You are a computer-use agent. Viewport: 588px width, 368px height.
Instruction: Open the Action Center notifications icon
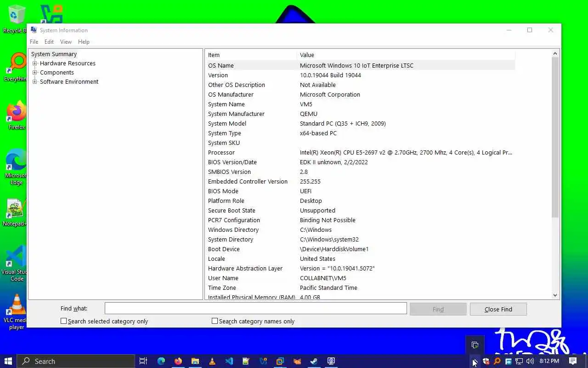[x=573, y=361]
